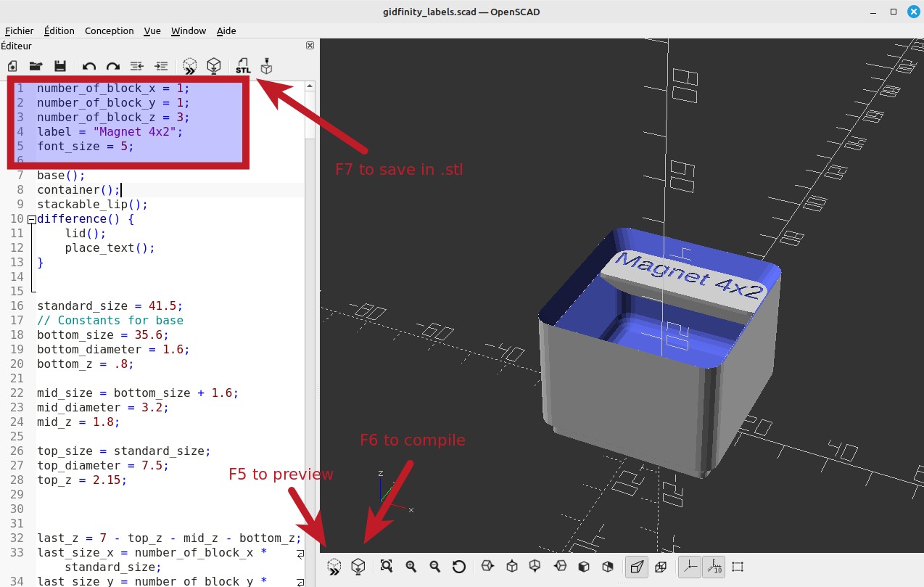Image resolution: width=924 pixels, height=587 pixels.
Task: Open the Vue menu
Action: [152, 30]
